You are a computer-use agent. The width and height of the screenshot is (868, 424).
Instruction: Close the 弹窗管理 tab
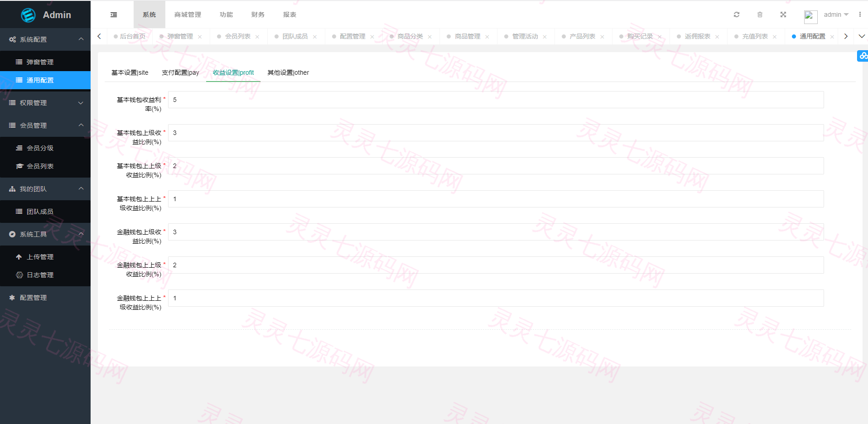coord(200,37)
